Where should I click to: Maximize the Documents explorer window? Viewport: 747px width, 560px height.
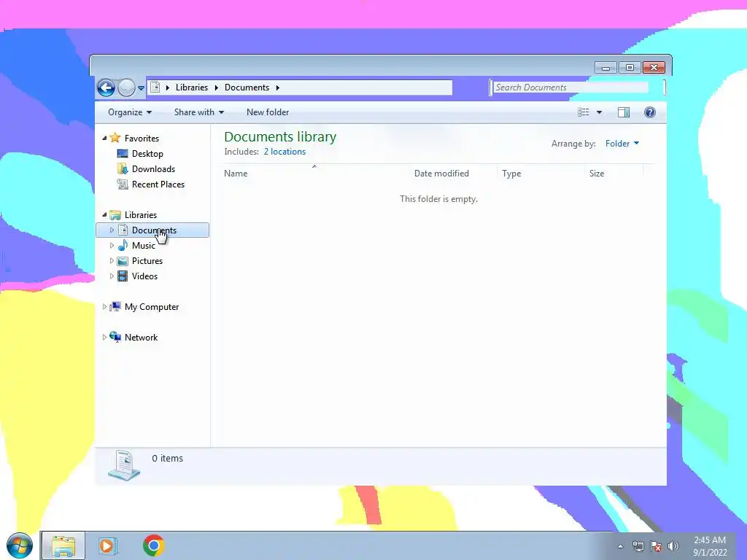click(x=630, y=68)
